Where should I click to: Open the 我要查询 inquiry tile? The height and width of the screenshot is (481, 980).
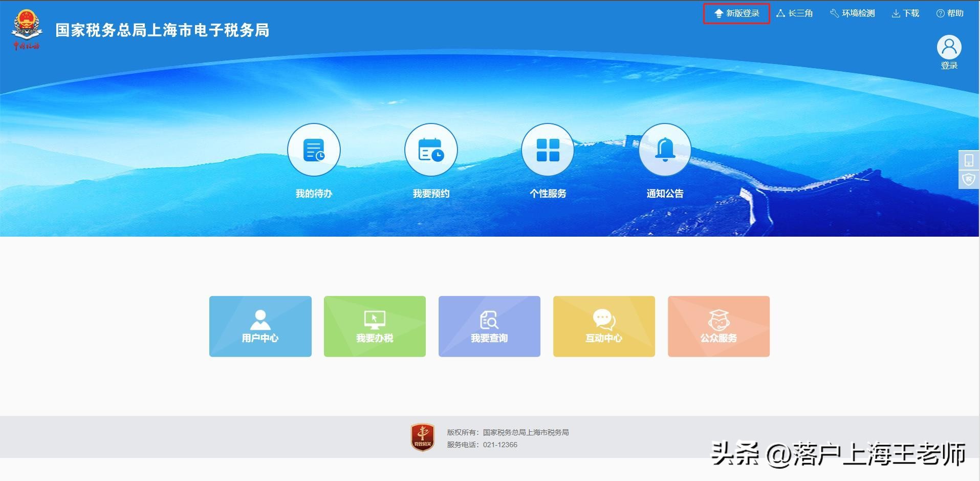pos(489,326)
